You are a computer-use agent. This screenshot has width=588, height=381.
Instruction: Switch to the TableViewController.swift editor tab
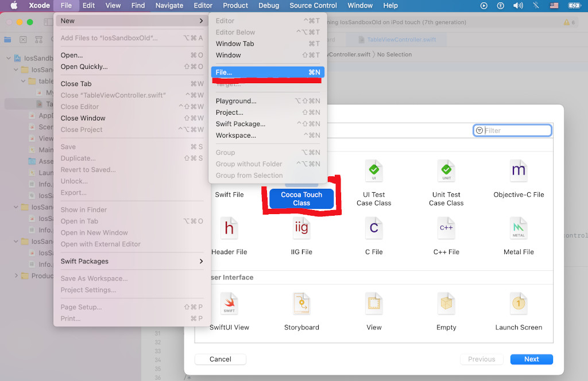397,40
